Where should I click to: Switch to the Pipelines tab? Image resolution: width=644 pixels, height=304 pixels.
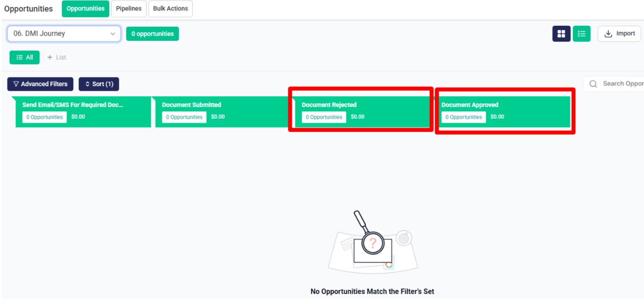[129, 9]
